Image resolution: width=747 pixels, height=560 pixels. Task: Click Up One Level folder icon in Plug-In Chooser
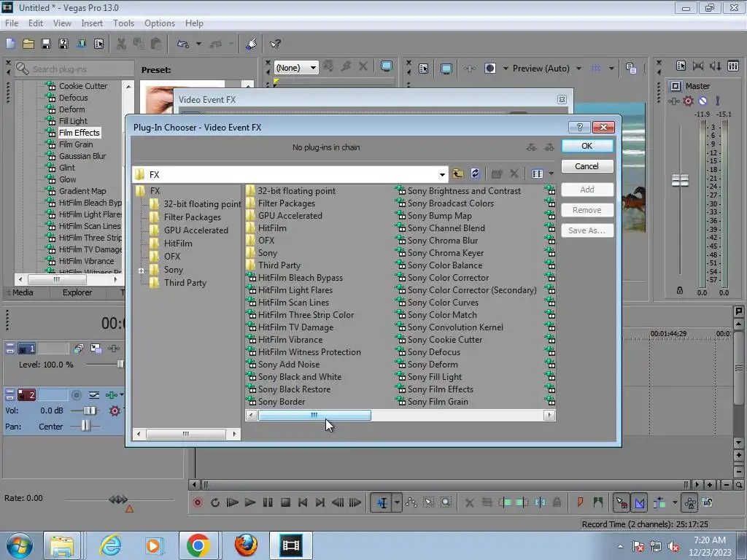458,174
